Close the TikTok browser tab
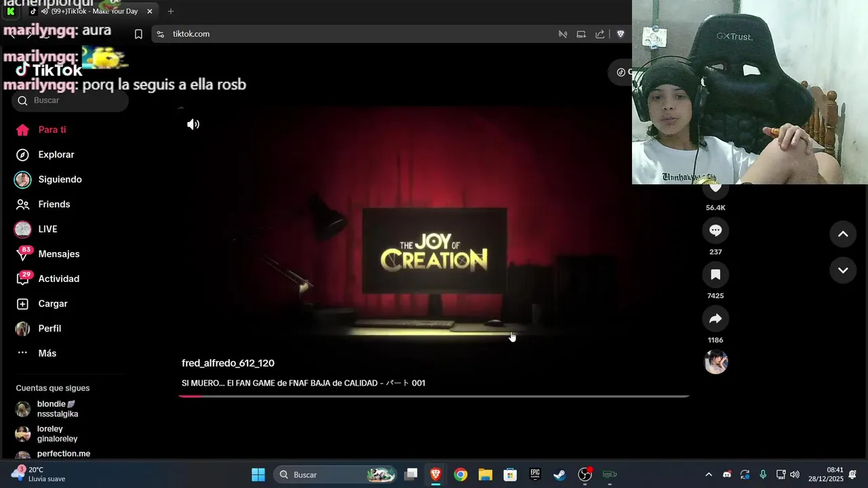 point(150,12)
